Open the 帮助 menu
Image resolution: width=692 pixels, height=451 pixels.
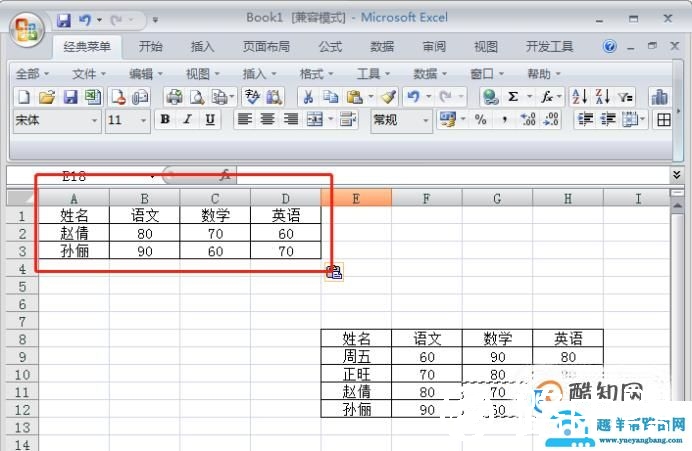[x=544, y=74]
